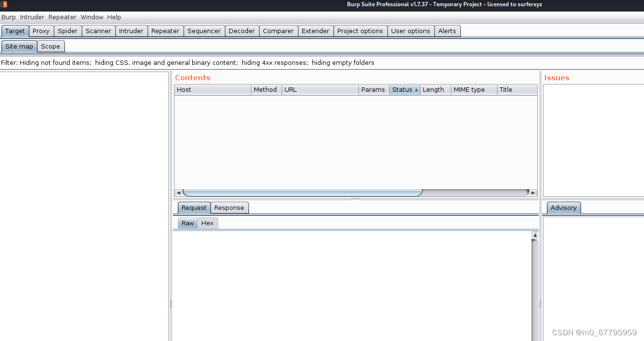The height and width of the screenshot is (341, 644).
Task: Click the contents scrollbar right arrow
Action: [x=533, y=193]
